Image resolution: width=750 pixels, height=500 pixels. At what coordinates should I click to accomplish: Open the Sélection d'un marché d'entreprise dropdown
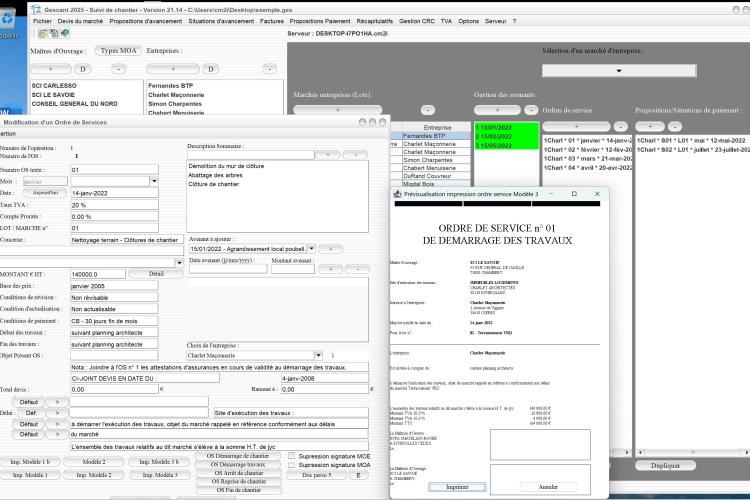point(619,70)
